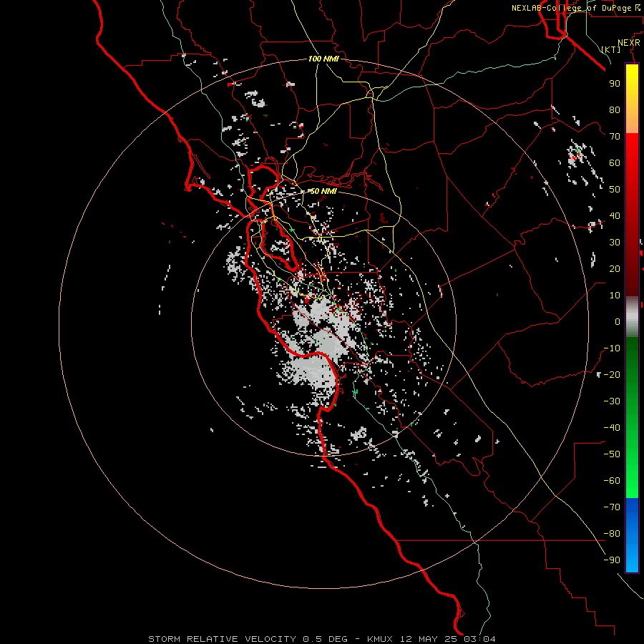Click the 90 value on the velocity scale
The height and width of the screenshot is (644, 644).
pyautogui.click(x=615, y=84)
